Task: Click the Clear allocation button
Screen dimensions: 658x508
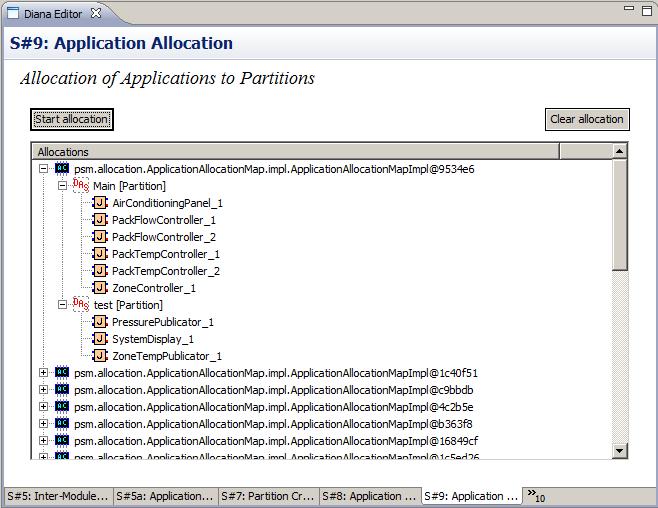Action: (587, 120)
